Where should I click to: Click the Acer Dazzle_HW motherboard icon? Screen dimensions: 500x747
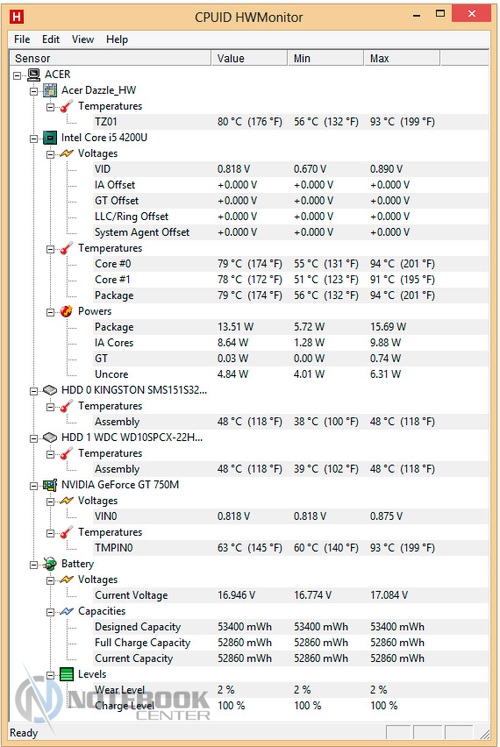tap(50, 90)
